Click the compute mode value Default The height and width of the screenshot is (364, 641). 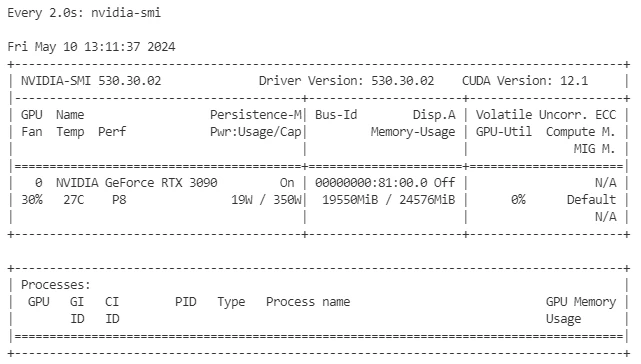[591, 200]
